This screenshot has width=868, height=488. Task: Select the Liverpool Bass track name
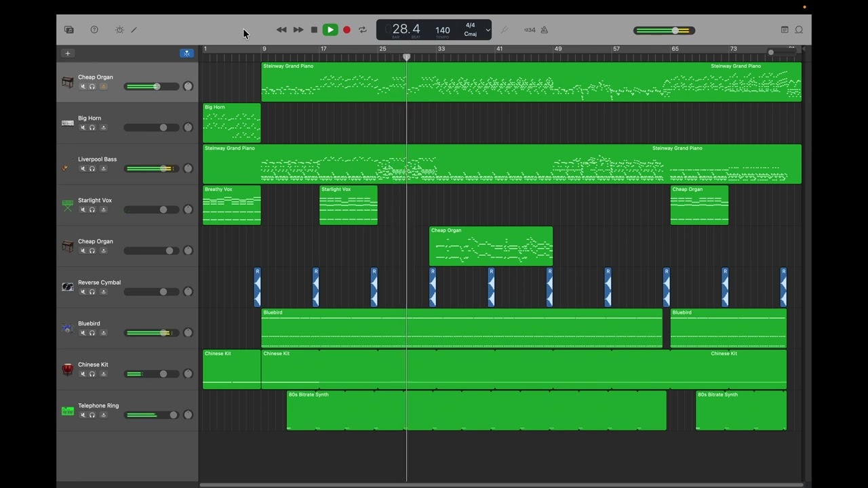coord(97,159)
